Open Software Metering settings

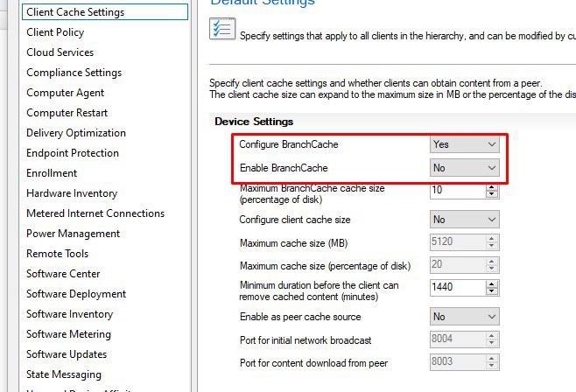coord(68,334)
